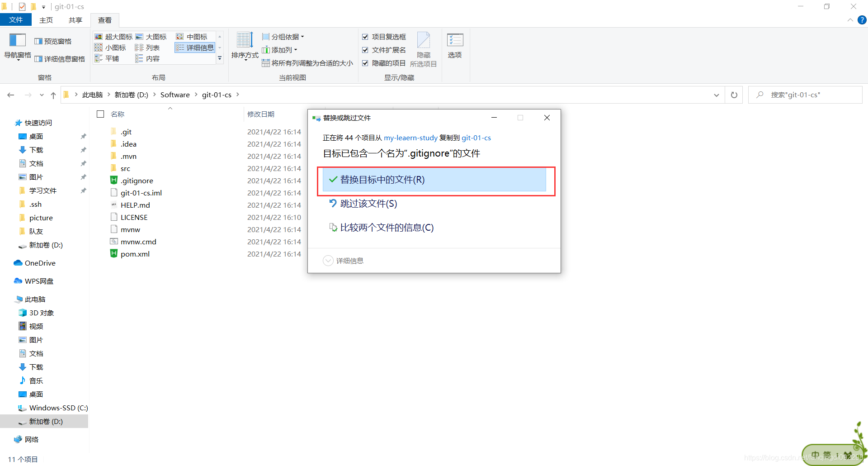Toggle file name extensions option
The image size is (868, 466).
tap(384, 50)
